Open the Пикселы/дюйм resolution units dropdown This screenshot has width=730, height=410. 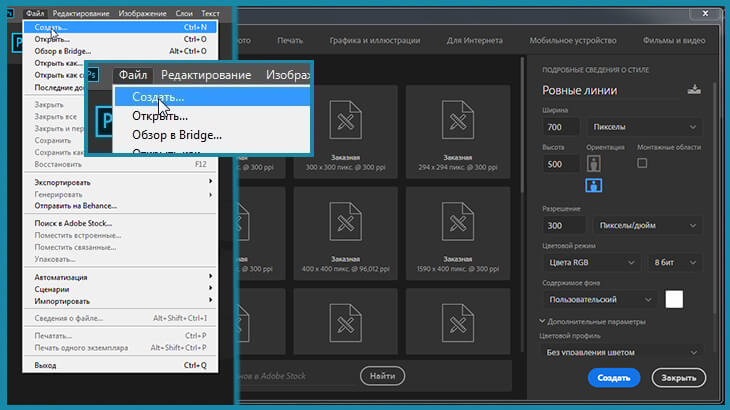[x=647, y=226]
